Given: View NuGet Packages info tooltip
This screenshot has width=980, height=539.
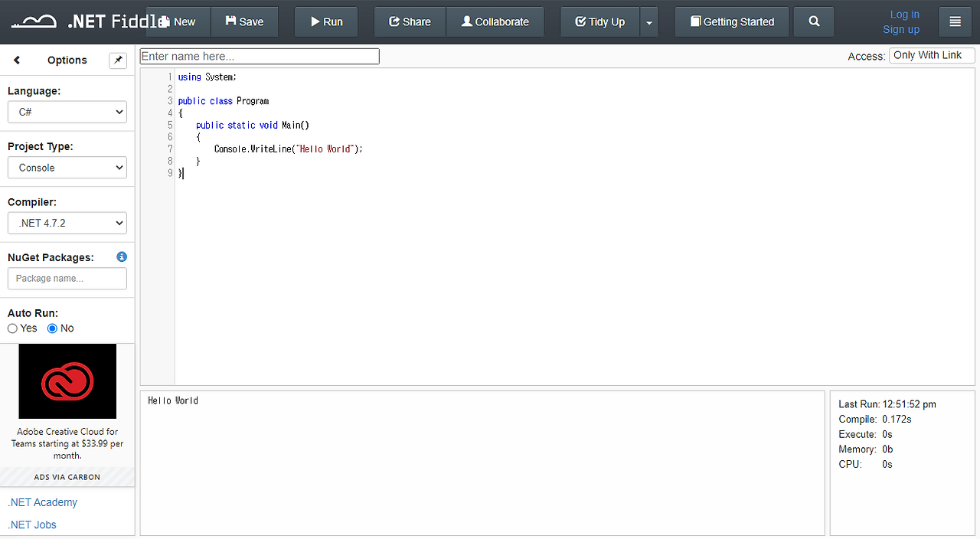Looking at the screenshot, I should pyautogui.click(x=121, y=256).
